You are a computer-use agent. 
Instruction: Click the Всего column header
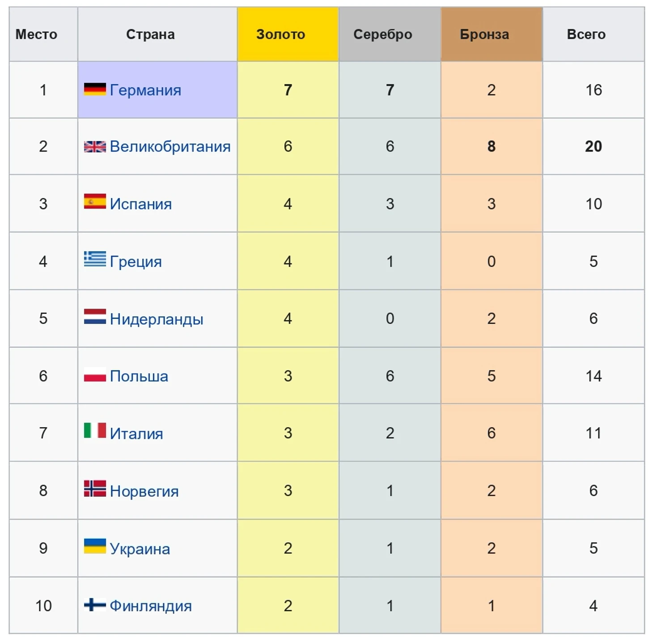pyautogui.click(x=586, y=34)
